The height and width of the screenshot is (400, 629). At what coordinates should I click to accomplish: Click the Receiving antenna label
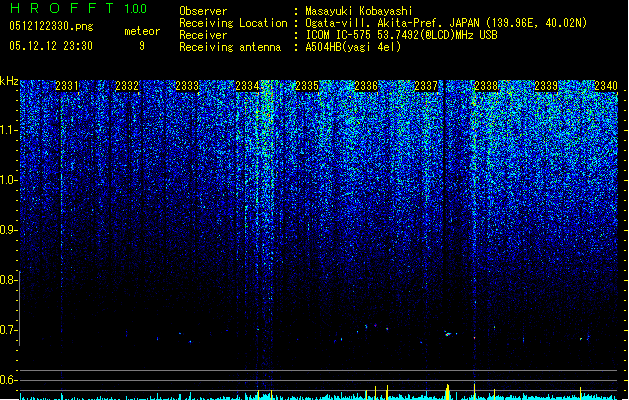pos(230,47)
